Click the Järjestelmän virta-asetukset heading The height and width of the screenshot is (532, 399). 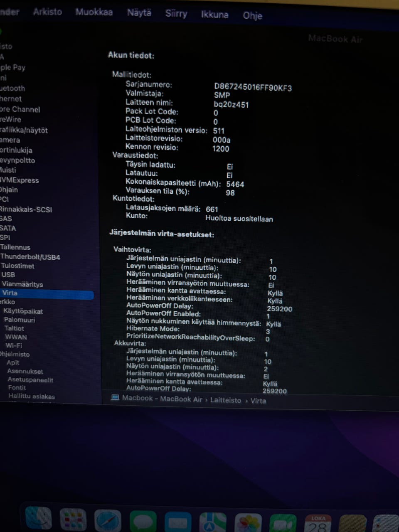coord(162,234)
